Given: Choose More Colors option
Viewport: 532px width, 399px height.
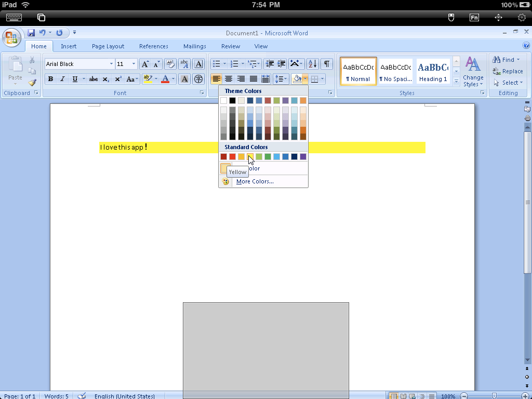Looking at the screenshot, I should point(263,181).
